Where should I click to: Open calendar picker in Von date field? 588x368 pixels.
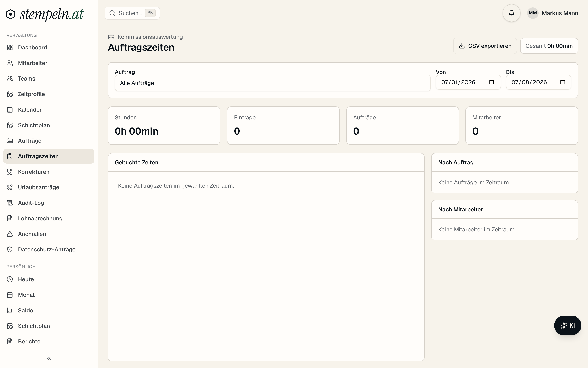(x=492, y=82)
